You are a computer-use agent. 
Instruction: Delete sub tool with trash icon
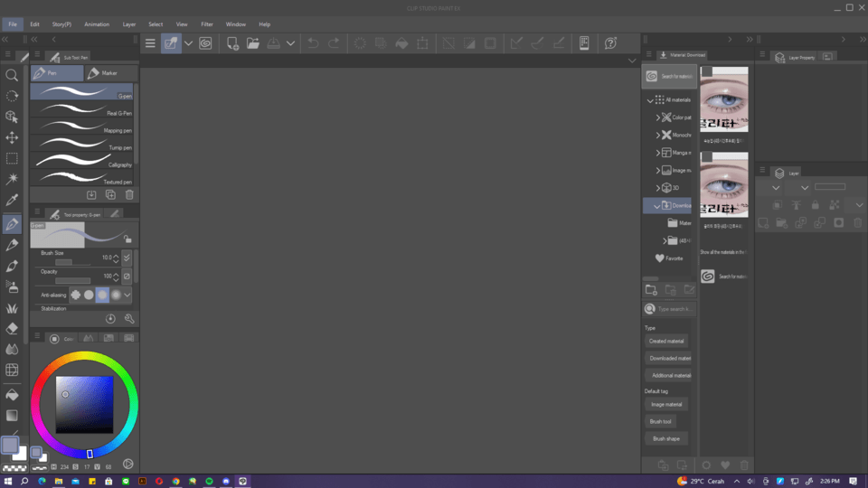129,195
